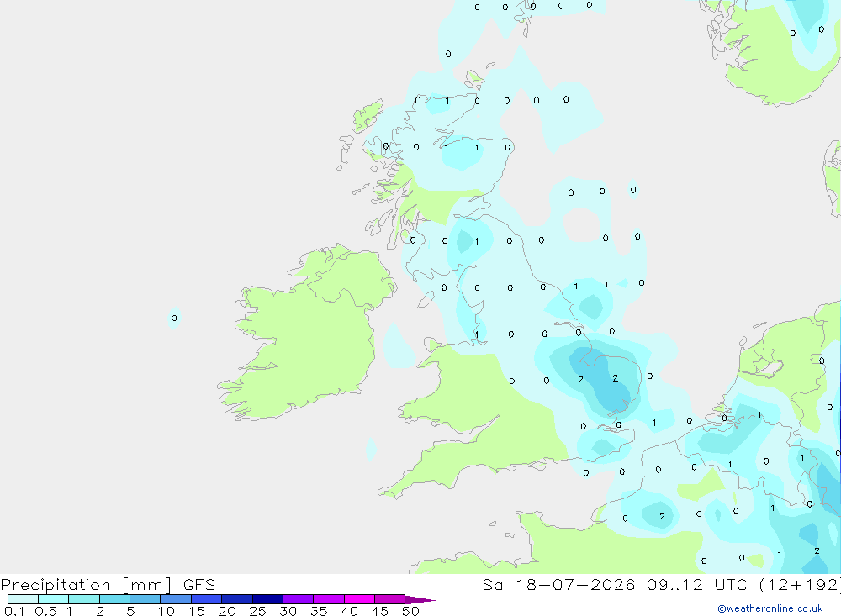Click the 'Precipitation [mm] GFS' title text

108,585
